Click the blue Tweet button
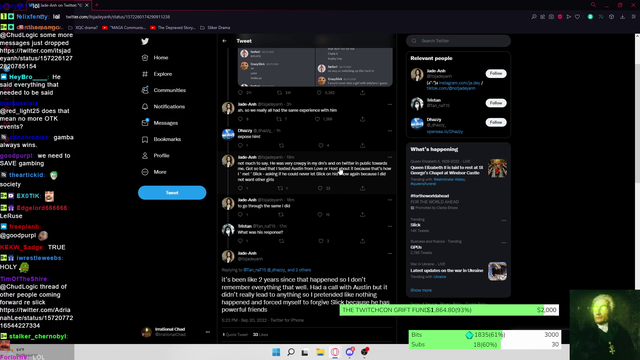Screen dimensions: 640x360 [x=172, y=193]
